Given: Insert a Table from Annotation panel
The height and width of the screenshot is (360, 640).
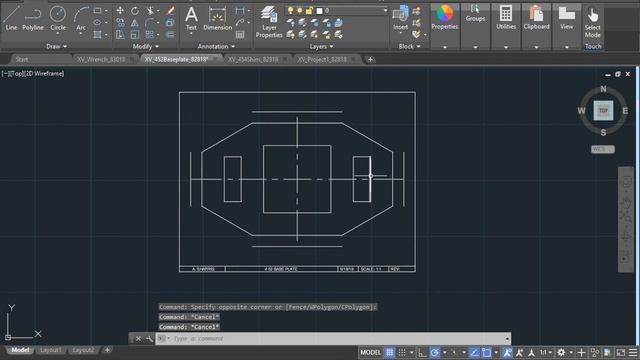Looking at the screenshot, I should click(240, 35).
